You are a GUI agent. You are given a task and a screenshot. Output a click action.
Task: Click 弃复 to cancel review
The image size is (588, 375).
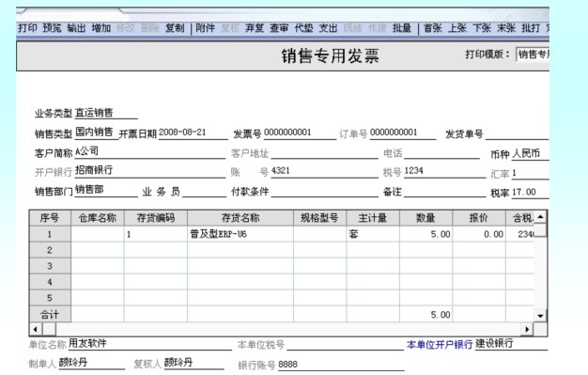255,28
